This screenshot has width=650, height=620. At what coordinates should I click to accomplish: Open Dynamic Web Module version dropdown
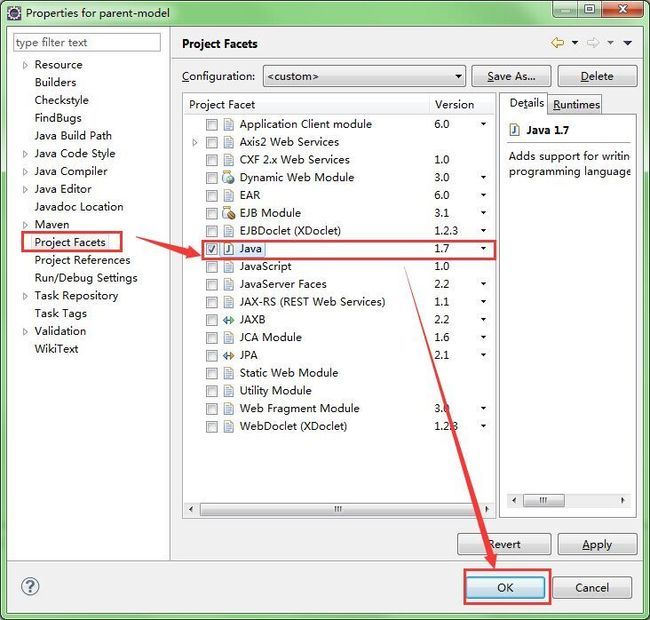pyautogui.click(x=483, y=177)
